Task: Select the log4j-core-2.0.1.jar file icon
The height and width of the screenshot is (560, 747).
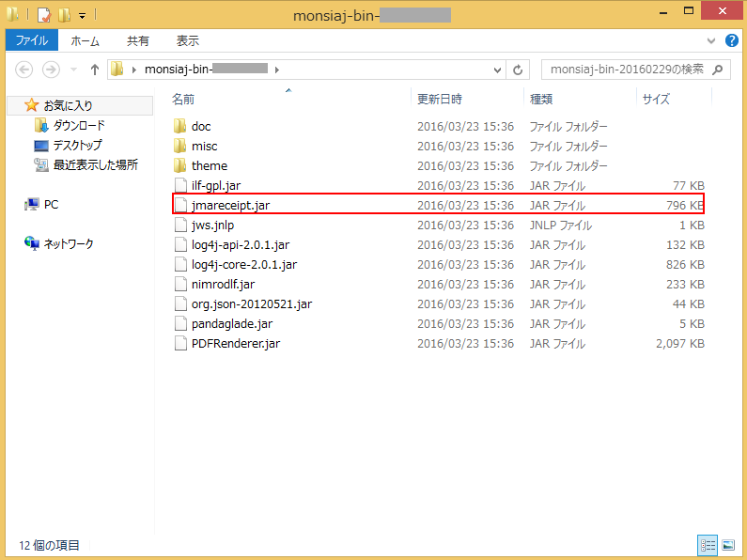Action: (x=180, y=264)
